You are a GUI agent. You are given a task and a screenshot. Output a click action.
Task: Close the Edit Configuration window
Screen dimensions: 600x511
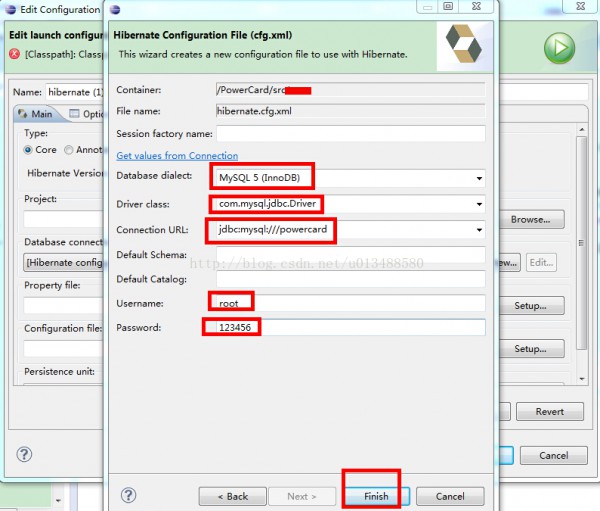coord(580,6)
